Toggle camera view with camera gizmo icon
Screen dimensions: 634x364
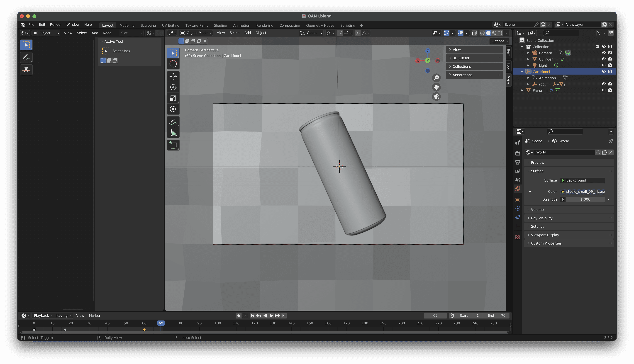(436, 97)
